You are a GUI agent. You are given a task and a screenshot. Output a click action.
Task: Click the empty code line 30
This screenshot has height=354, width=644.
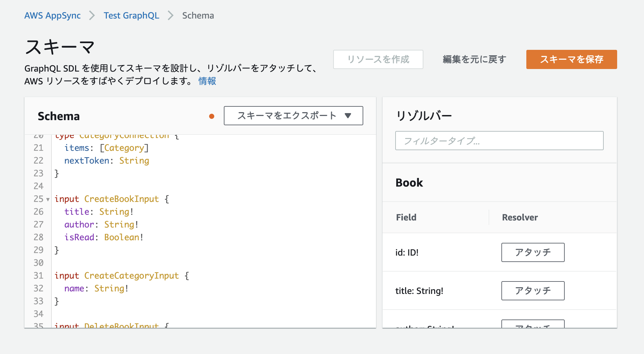(x=214, y=263)
